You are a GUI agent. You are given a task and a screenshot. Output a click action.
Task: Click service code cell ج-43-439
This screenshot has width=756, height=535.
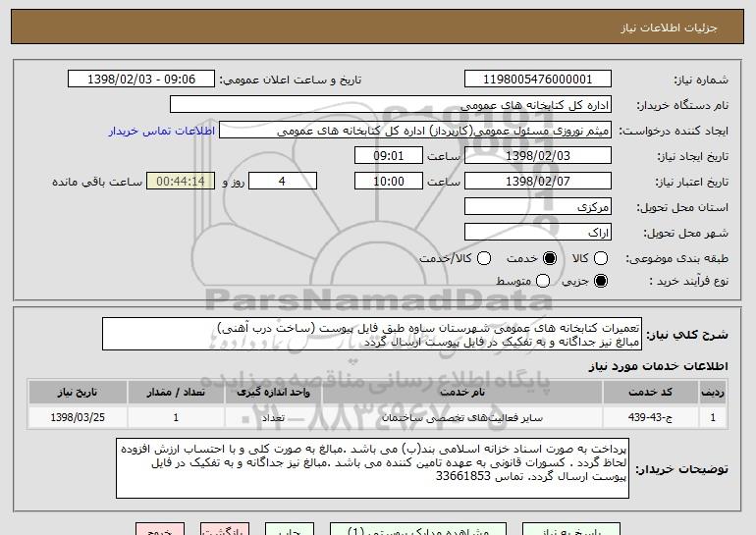650,417
